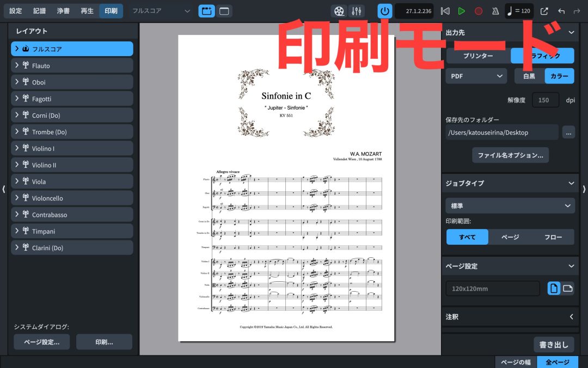The height and width of the screenshot is (368, 588).
Task: Select the 印刷 mode tab
Action: pos(111,11)
